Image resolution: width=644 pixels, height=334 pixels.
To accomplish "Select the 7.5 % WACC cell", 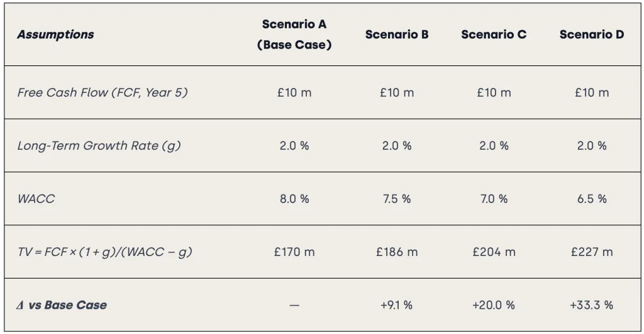I will coord(397,199).
